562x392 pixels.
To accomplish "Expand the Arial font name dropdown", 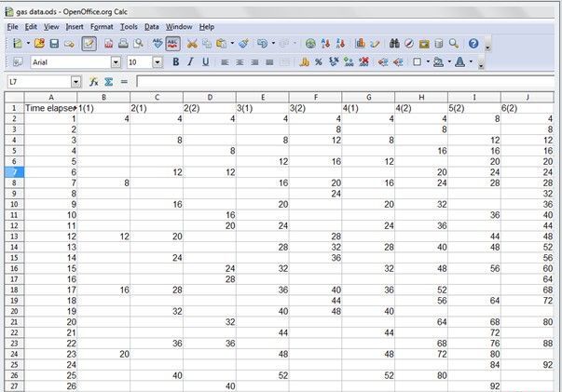I will pyautogui.click(x=116, y=61).
